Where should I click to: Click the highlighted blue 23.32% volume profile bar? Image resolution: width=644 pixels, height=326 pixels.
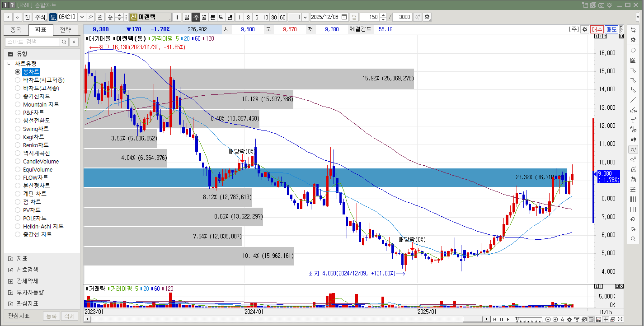[325, 178]
